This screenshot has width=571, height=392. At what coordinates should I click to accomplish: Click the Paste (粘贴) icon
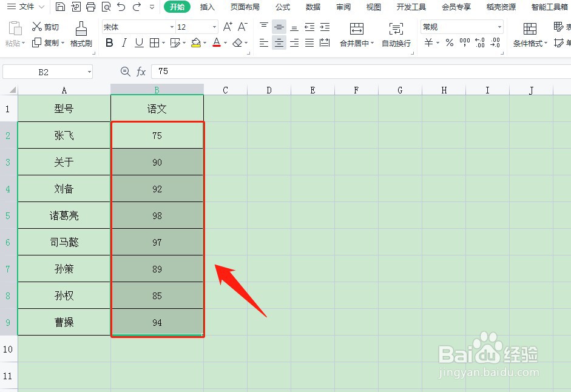pos(15,29)
